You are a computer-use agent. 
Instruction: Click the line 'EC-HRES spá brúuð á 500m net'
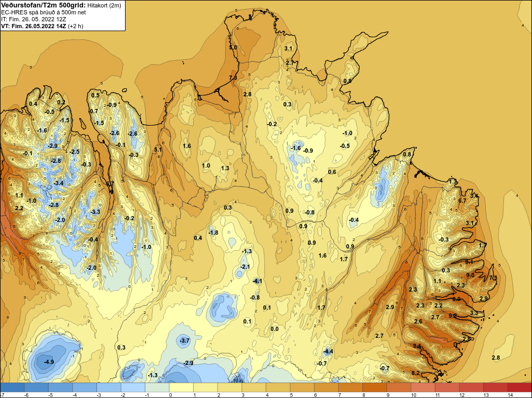[44, 12]
